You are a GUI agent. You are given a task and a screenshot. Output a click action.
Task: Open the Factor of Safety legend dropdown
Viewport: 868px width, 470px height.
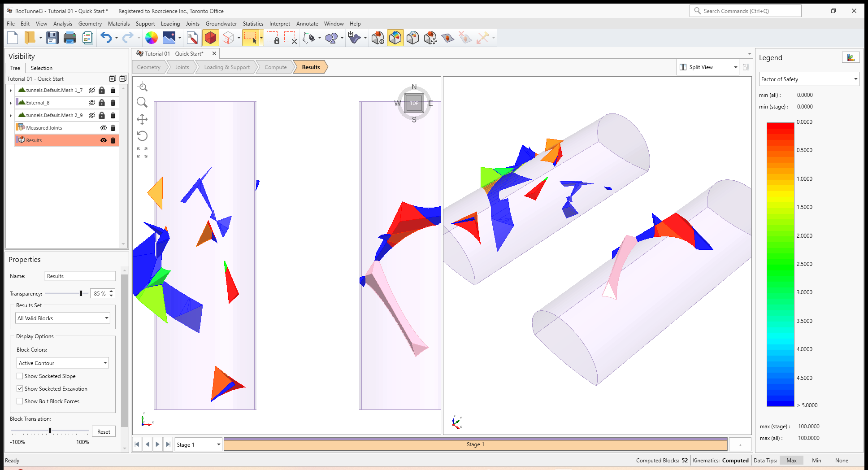[x=809, y=79]
